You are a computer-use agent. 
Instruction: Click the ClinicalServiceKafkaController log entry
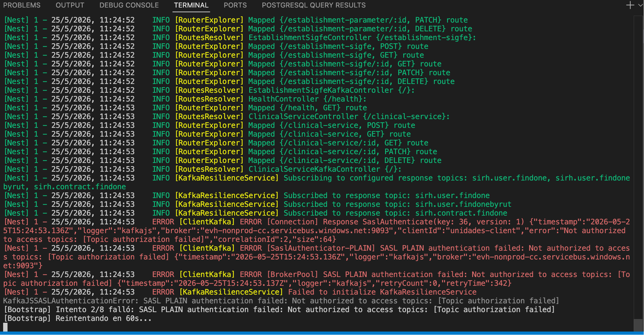203,169
